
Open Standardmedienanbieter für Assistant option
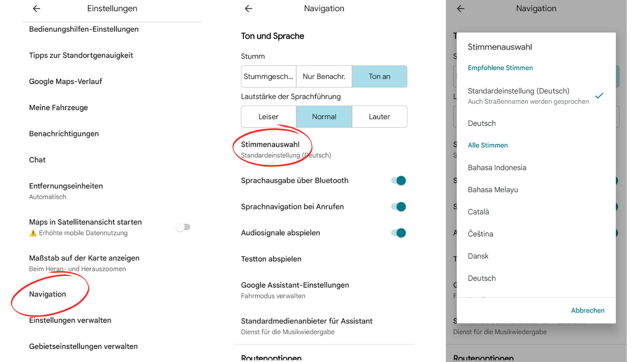pos(306,326)
